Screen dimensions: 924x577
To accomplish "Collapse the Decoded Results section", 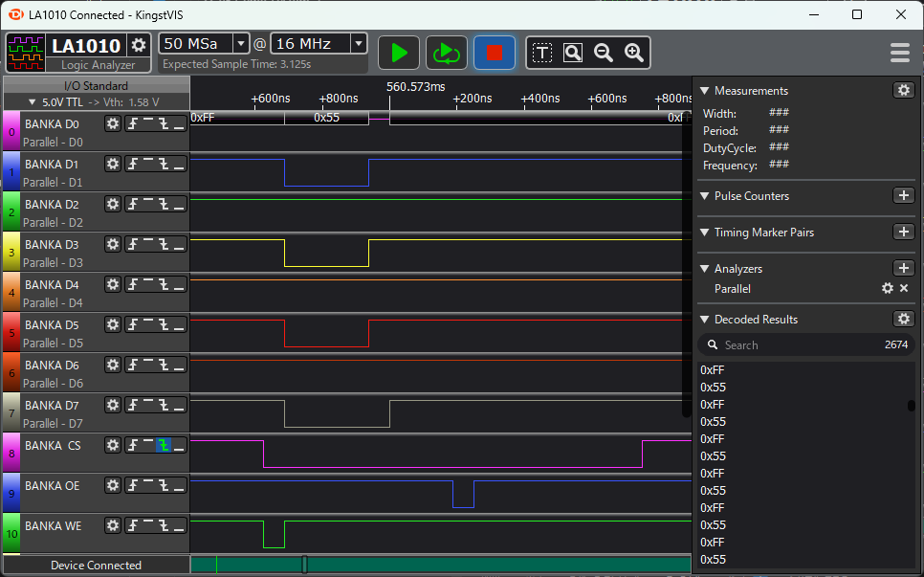I will click(705, 320).
